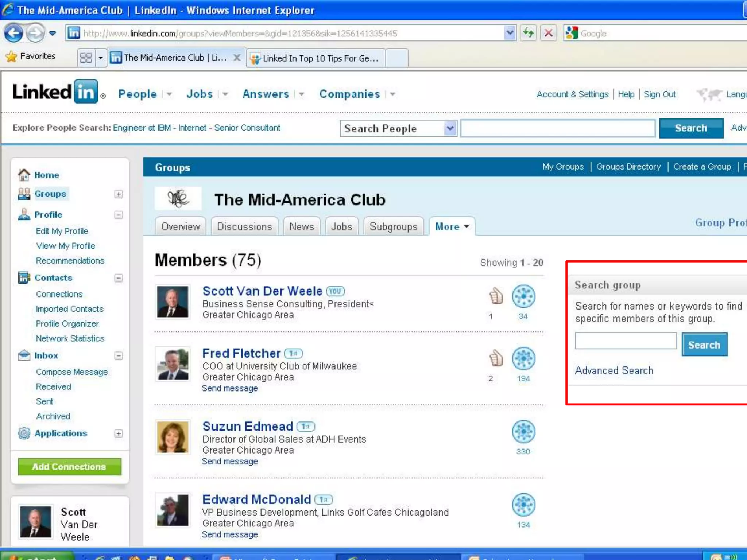Screen dimensions: 747x560
Task: Switch to the Discussions tab
Action: tap(244, 226)
